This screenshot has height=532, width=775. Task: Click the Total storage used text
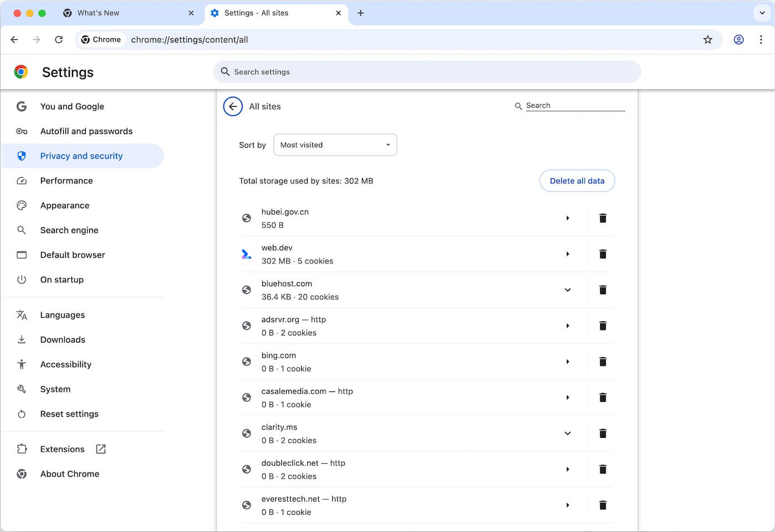click(306, 181)
